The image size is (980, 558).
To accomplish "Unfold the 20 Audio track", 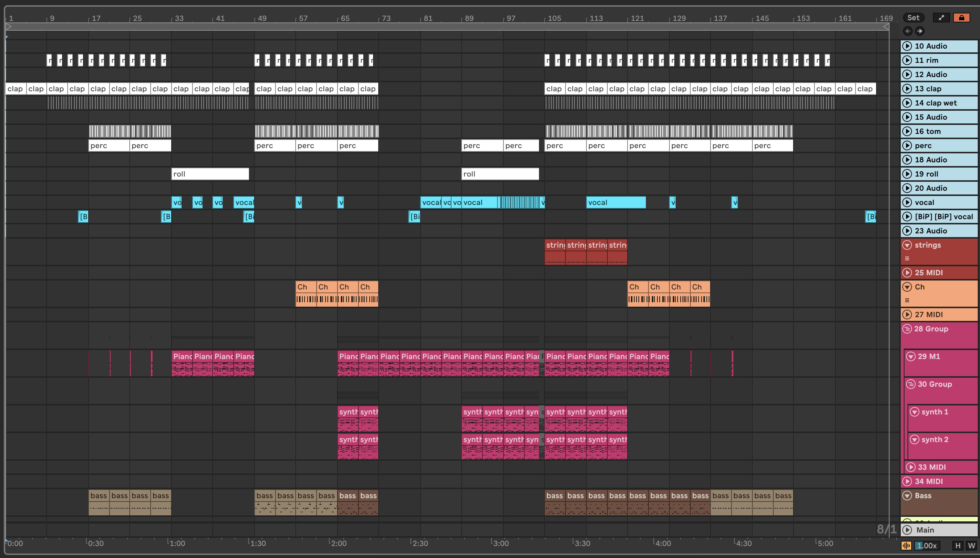I will tap(906, 188).
